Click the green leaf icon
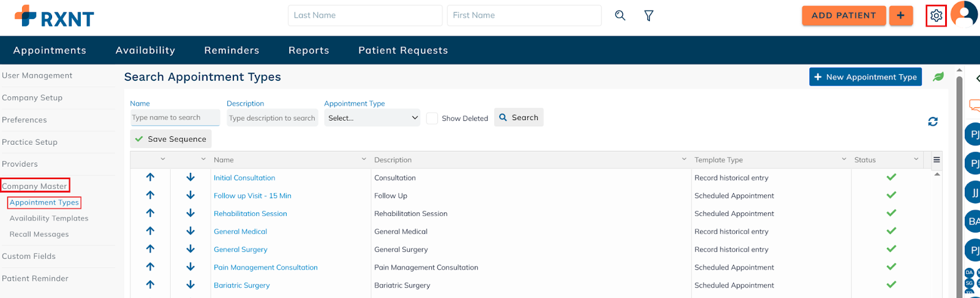This screenshot has width=980, height=298. (938, 77)
